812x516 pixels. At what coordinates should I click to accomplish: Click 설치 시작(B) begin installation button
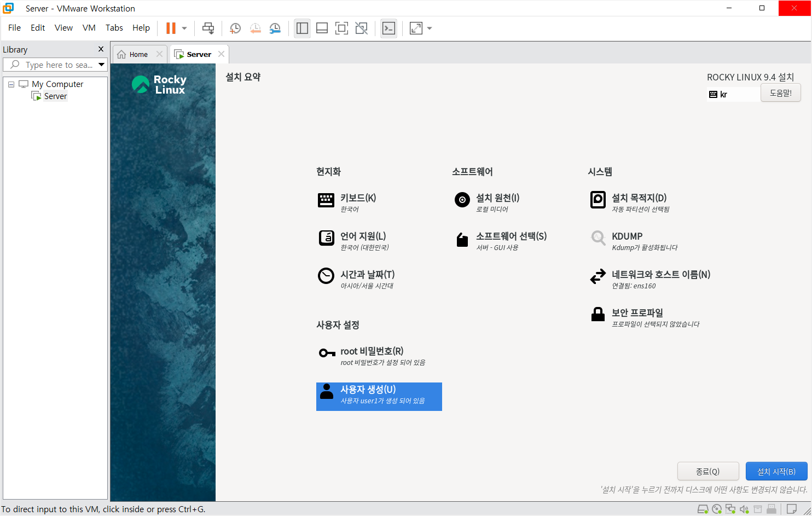[776, 471]
